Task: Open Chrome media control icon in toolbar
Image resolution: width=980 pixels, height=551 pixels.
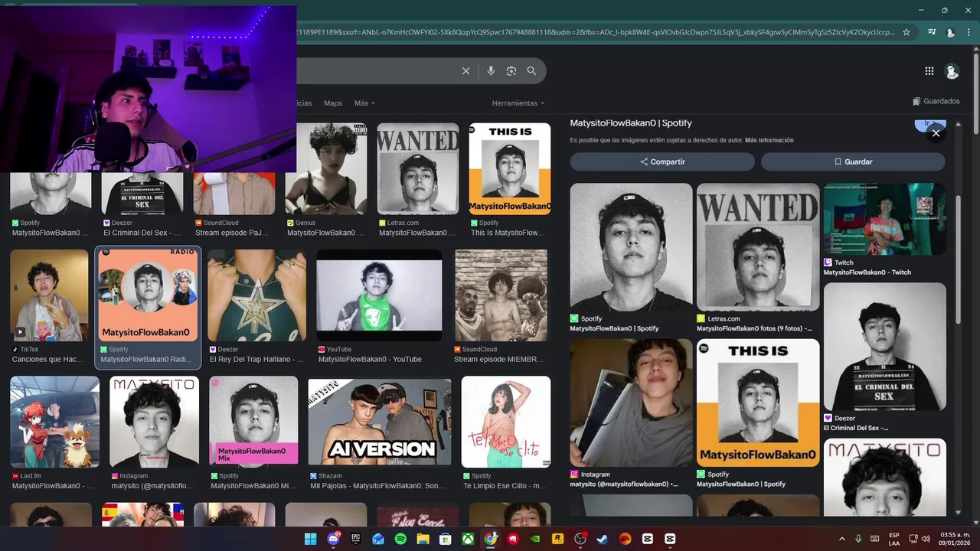Action: click(x=932, y=32)
